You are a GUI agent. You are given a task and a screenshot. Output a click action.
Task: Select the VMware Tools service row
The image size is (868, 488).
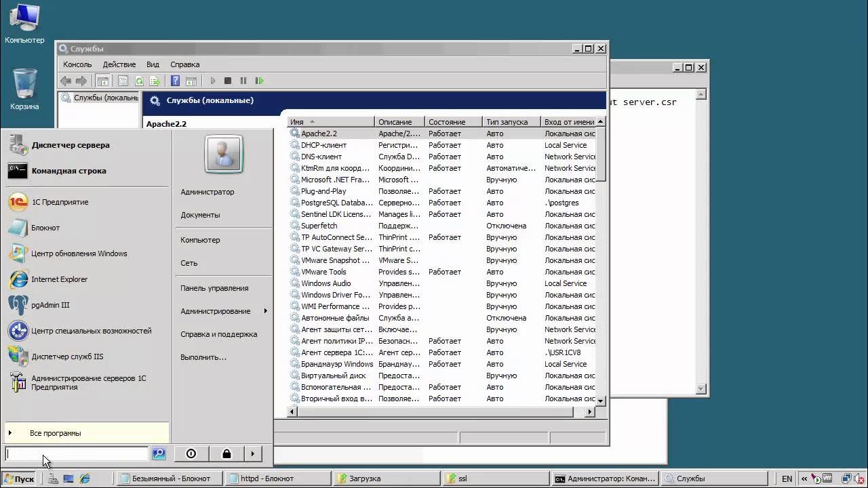442,272
